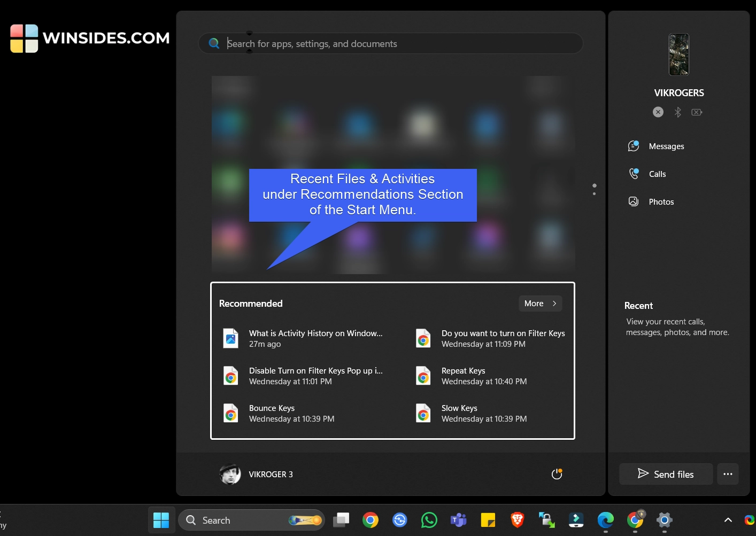The width and height of the screenshot is (756, 536).
Task: Open 'Disable Turn on Filter Keys Pop up' item
Action: coord(303,376)
